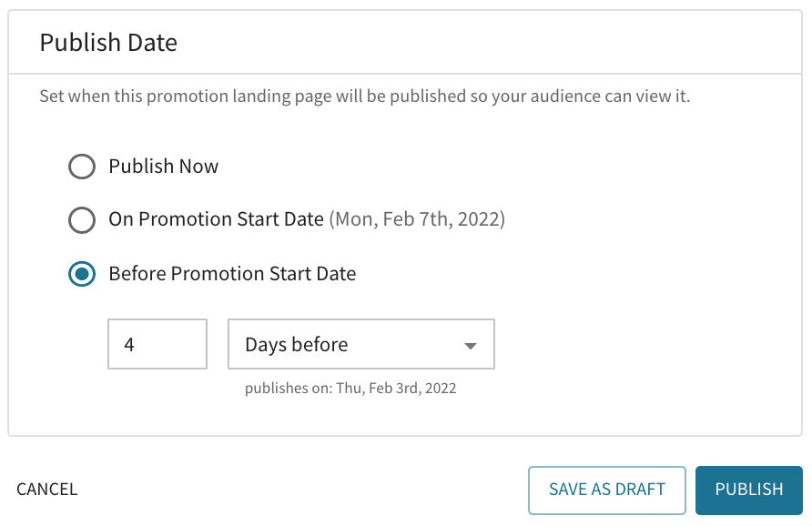Click the "On Promotion Start Date" label

click(216, 219)
